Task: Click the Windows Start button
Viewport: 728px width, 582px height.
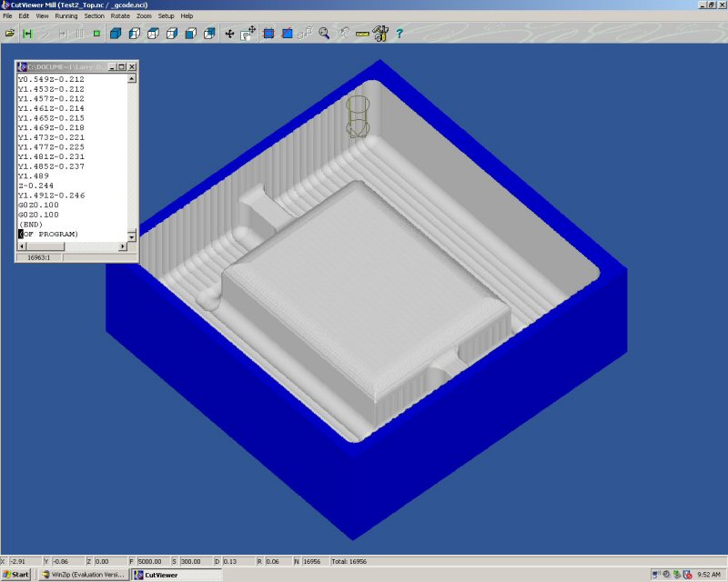Action: tap(15, 575)
